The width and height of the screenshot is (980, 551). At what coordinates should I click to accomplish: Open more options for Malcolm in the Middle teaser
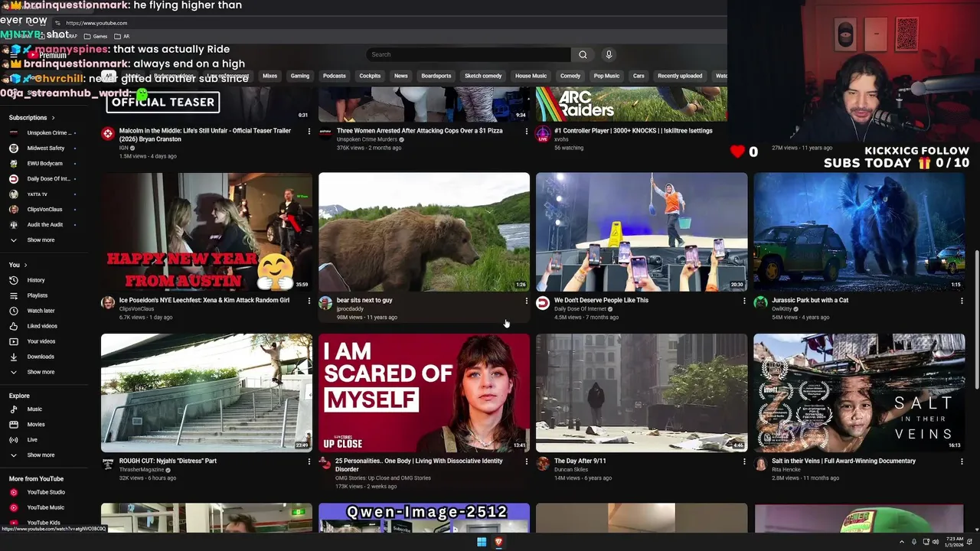click(x=309, y=132)
